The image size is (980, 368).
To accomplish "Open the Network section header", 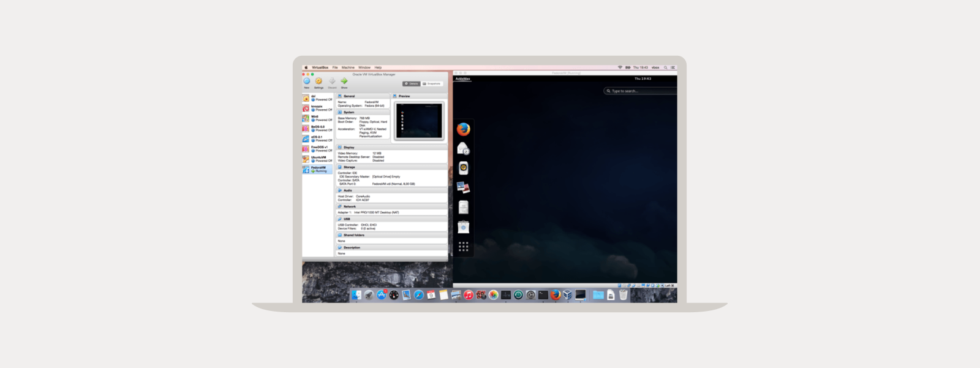I will click(392, 207).
